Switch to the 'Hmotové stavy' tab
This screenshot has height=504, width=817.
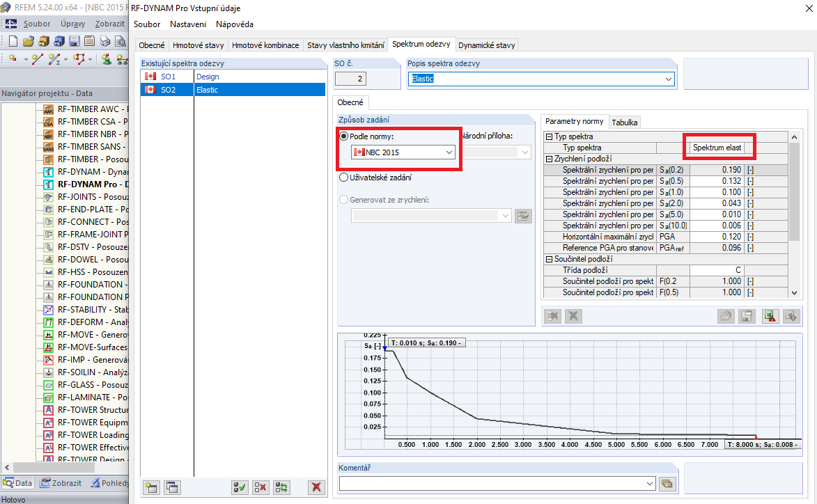198,45
